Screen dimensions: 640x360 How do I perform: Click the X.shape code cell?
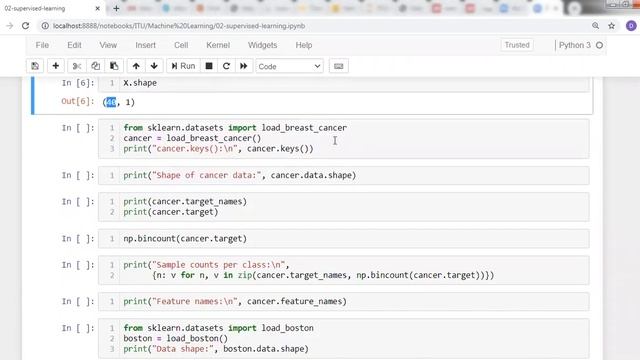pyautogui.click(x=344, y=83)
